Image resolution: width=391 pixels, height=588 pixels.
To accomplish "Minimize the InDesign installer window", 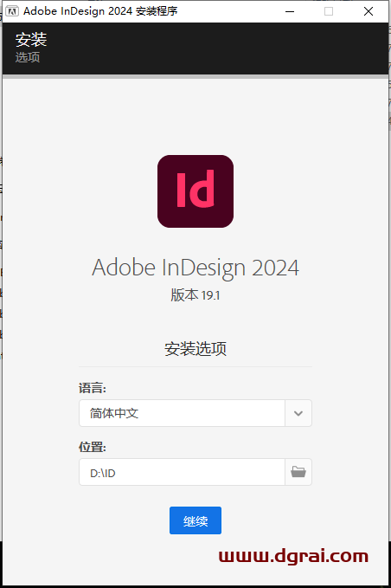I will (290, 11).
